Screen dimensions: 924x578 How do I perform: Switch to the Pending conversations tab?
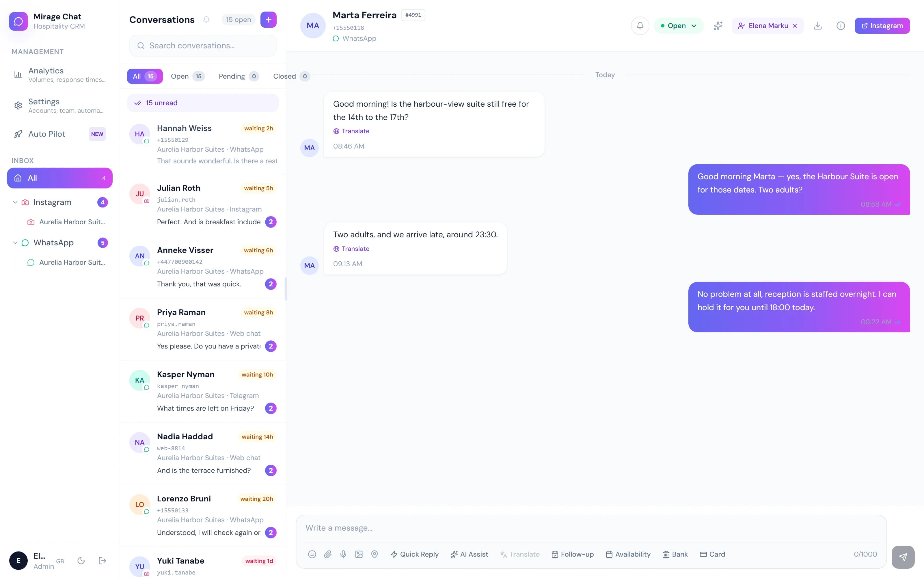click(x=239, y=76)
